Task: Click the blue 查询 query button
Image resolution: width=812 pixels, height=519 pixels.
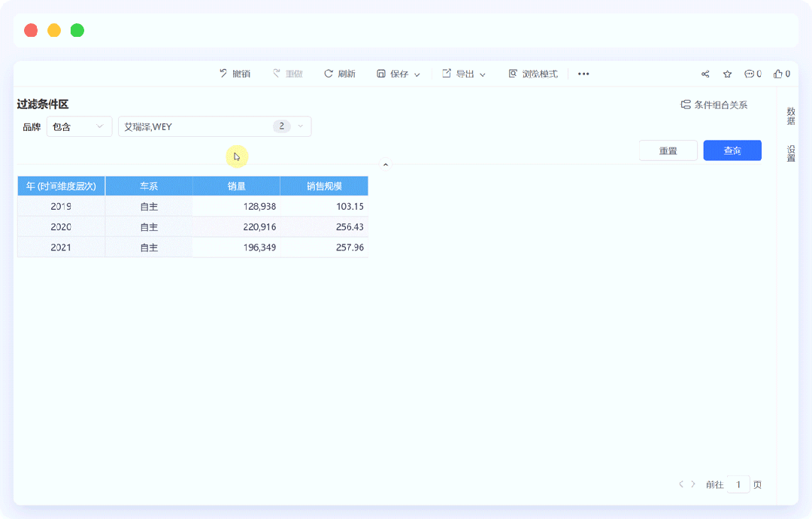Action: (x=732, y=150)
